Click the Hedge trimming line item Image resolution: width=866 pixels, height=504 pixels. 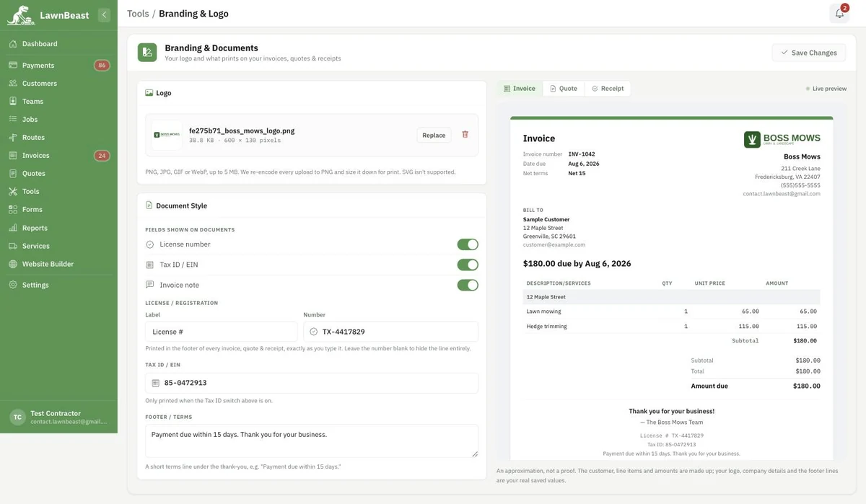(671, 326)
